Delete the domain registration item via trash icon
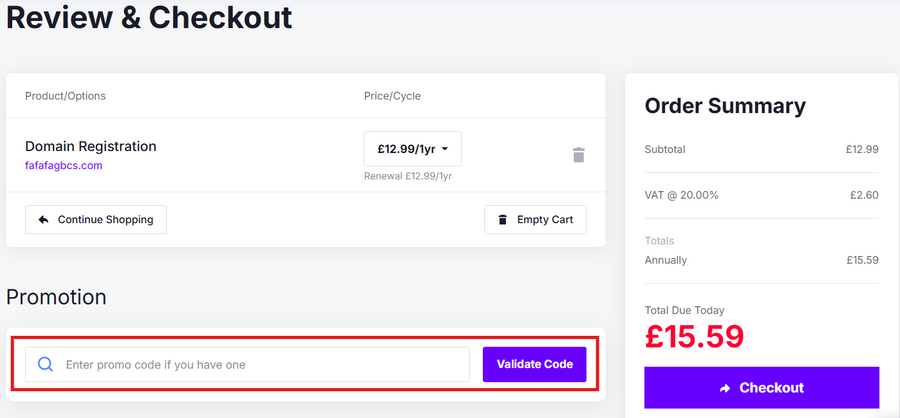 (578, 155)
